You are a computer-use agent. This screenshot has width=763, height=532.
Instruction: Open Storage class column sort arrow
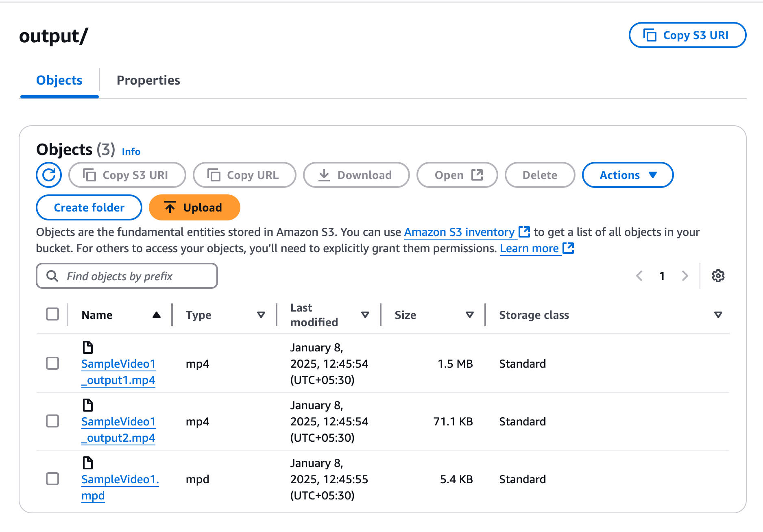point(718,315)
